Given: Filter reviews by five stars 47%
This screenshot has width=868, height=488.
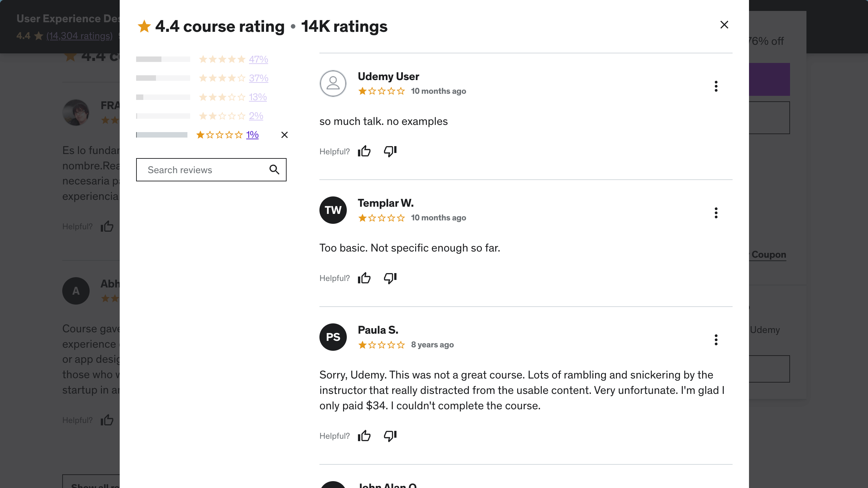Looking at the screenshot, I should [258, 59].
